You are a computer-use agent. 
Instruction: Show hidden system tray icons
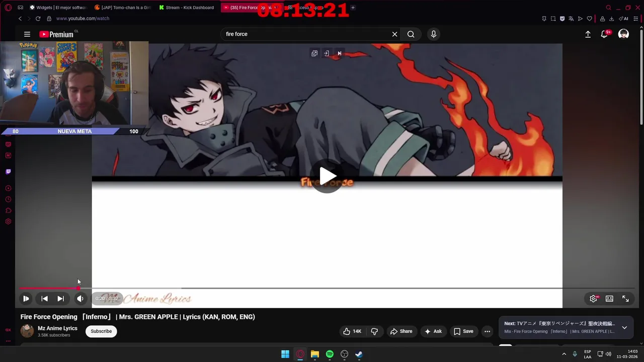[x=563, y=354]
